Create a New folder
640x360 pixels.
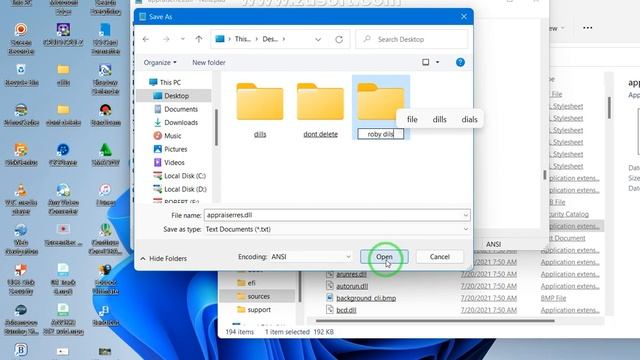[209, 62]
